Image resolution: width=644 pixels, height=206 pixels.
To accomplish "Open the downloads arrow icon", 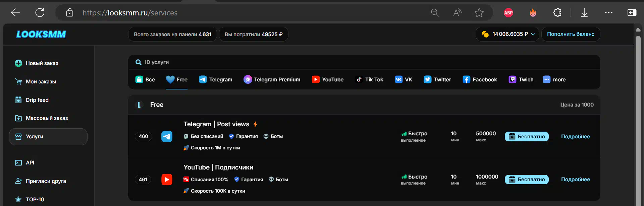I will pyautogui.click(x=584, y=13).
